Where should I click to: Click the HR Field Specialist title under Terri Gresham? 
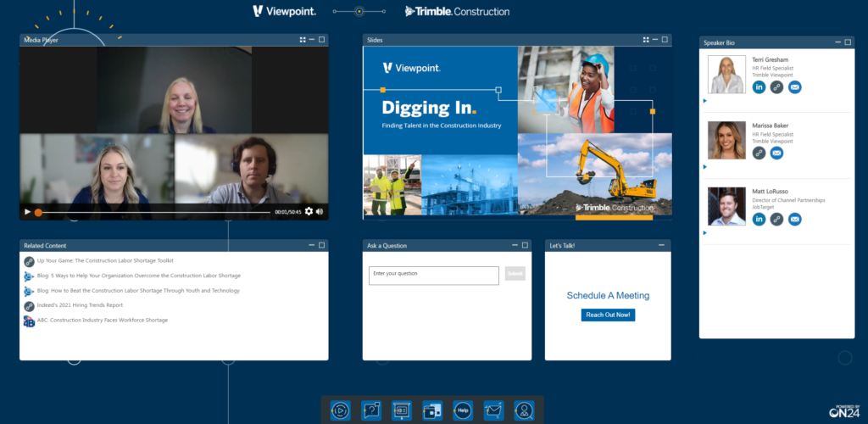[x=773, y=68]
